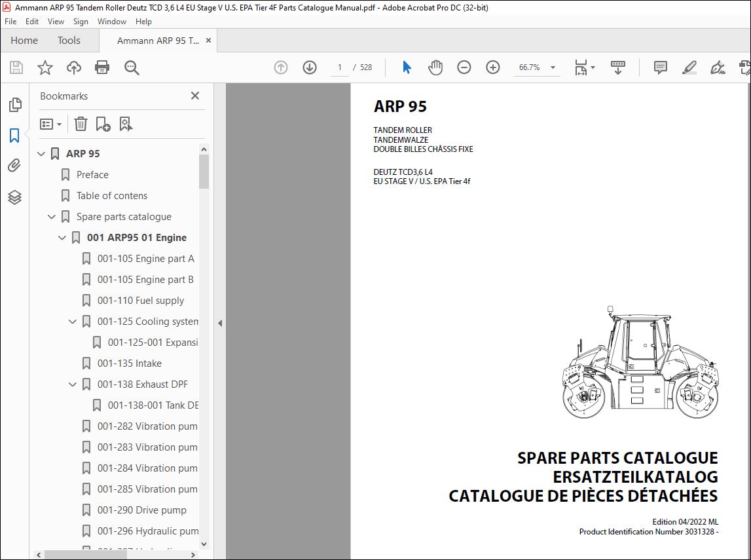Select the highlight text tool

coord(689,67)
